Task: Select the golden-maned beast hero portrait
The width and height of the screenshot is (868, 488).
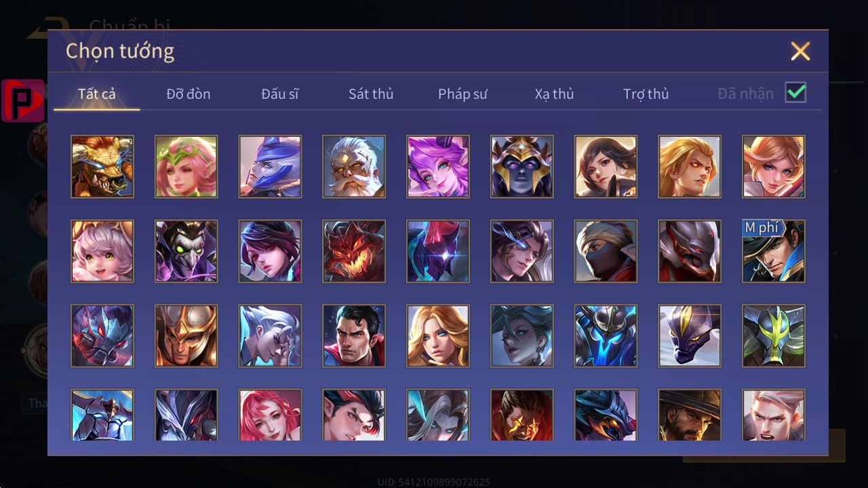Action: click(x=102, y=167)
